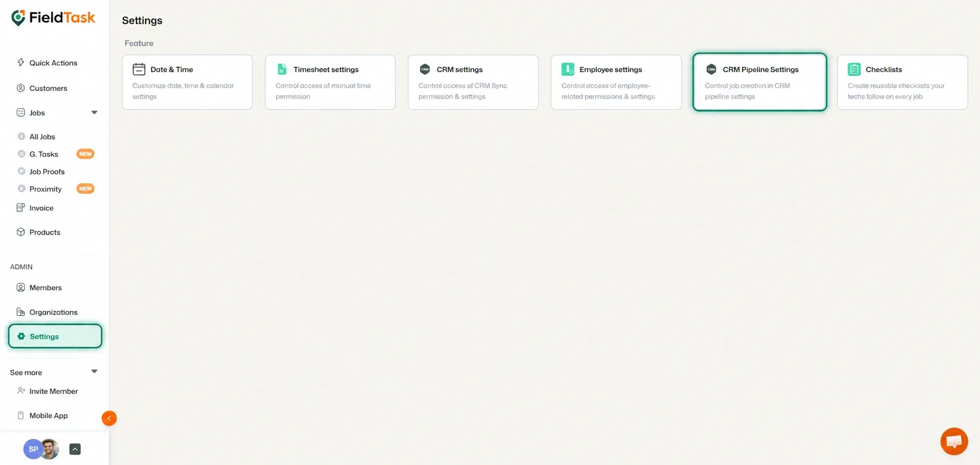
Task: Collapse the sidebar with the orange chevron
Action: [109, 418]
